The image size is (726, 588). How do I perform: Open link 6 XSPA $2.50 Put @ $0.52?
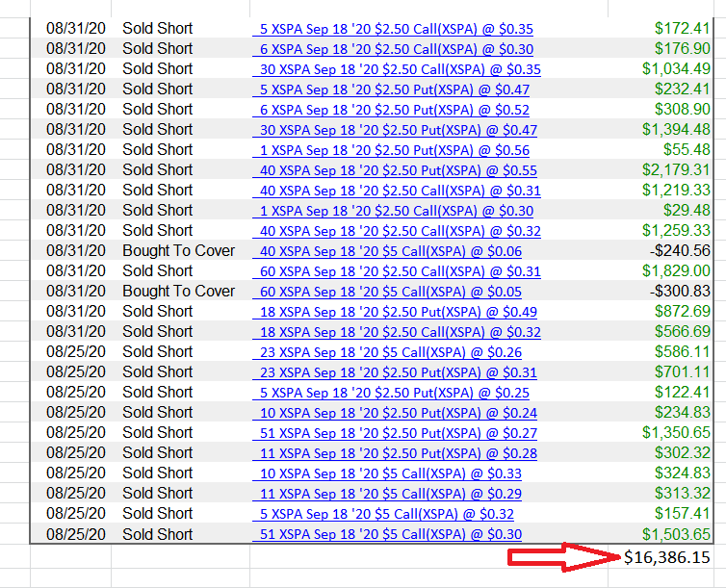pyautogui.click(x=391, y=110)
